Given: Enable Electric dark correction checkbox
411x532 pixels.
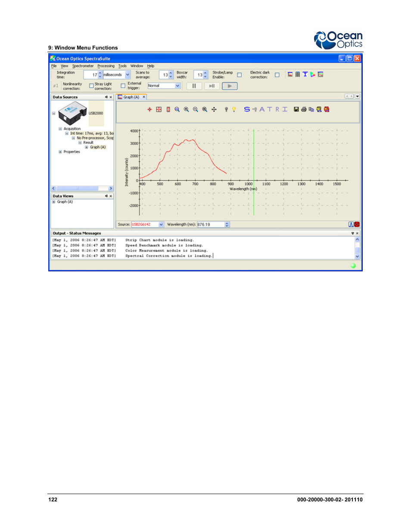Looking at the screenshot, I should click(277, 75).
